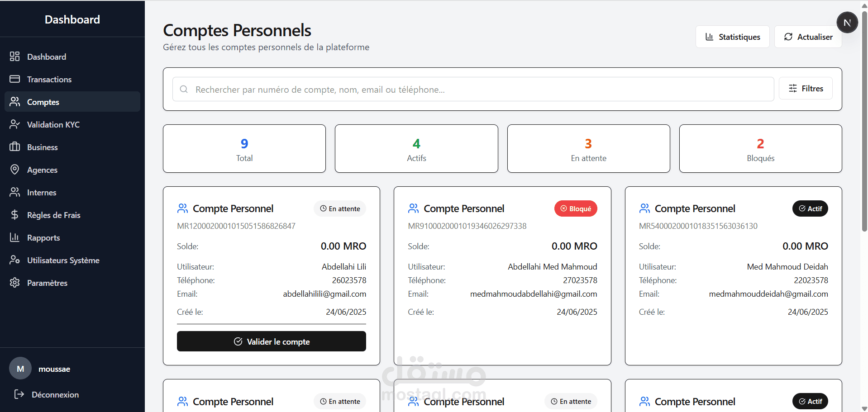Viewport: 868px width, 412px height.
Task: Open Validation KYC section
Action: [x=72, y=124]
